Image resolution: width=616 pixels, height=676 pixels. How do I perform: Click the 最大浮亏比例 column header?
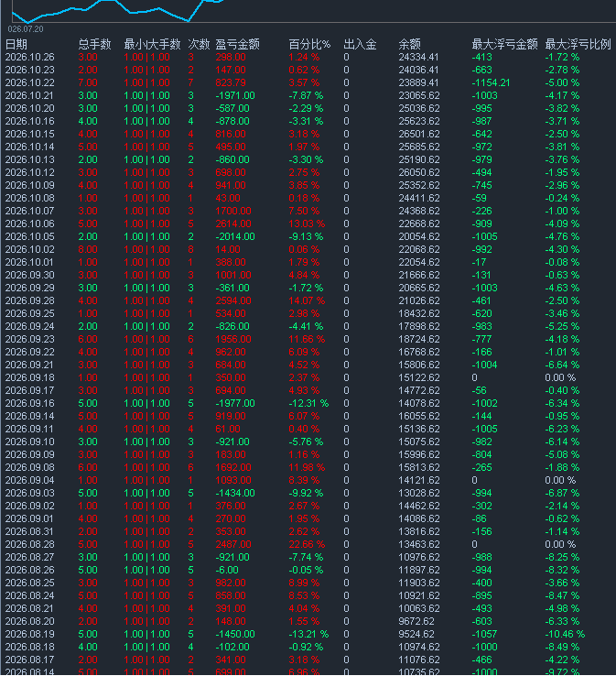pos(578,44)
